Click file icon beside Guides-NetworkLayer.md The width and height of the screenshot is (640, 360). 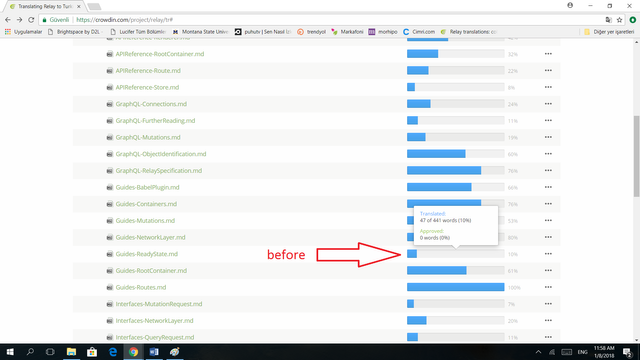(109, 238)
